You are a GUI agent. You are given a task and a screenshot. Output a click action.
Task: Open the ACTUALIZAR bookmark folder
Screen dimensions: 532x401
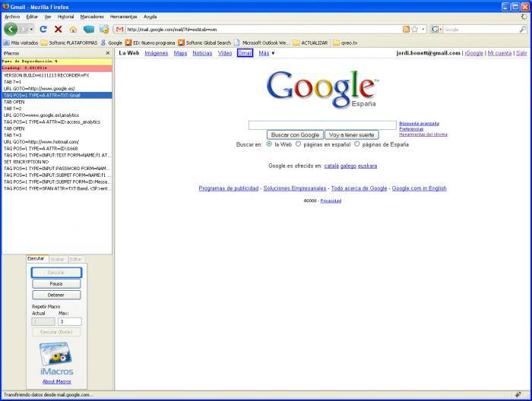click(310, 43)
